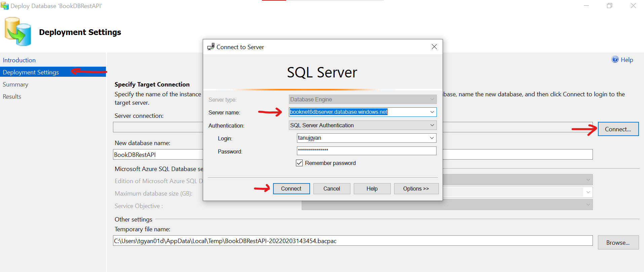Open the Service Objective dropdown
Viewport: 644px width, 272px height.
(x=447, y=205)
